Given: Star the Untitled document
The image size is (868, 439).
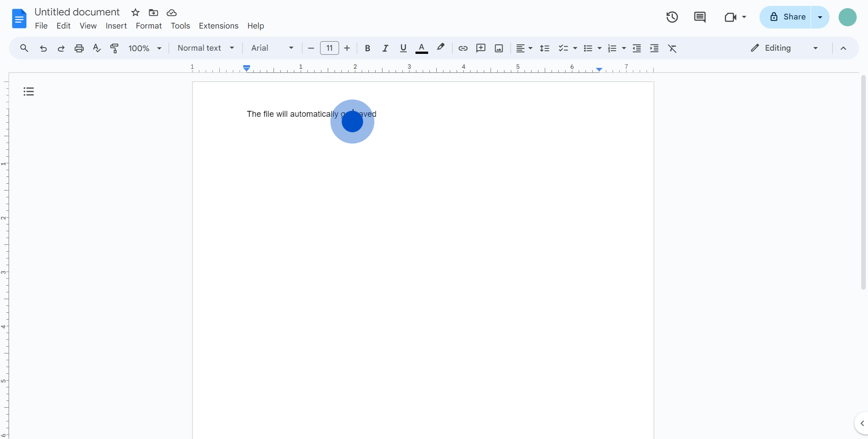Looking at the screenshot, I should pos(135,13).
